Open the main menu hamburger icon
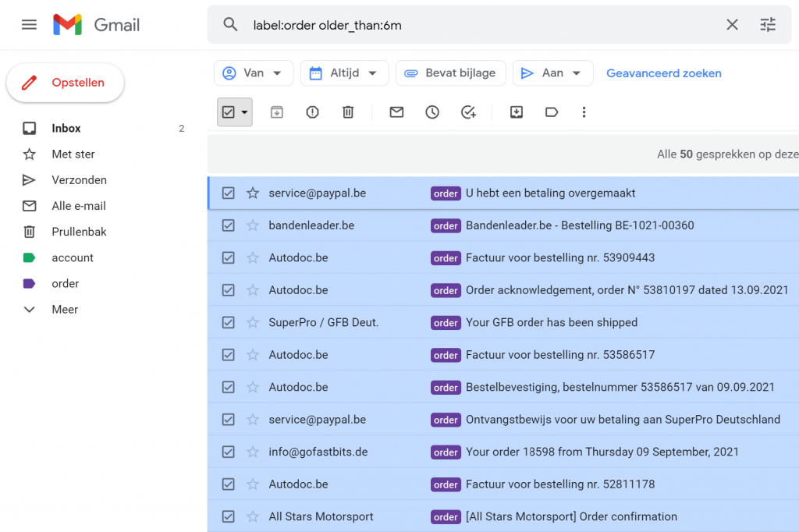This screenshot has height=532, width=799. (29, 24)
